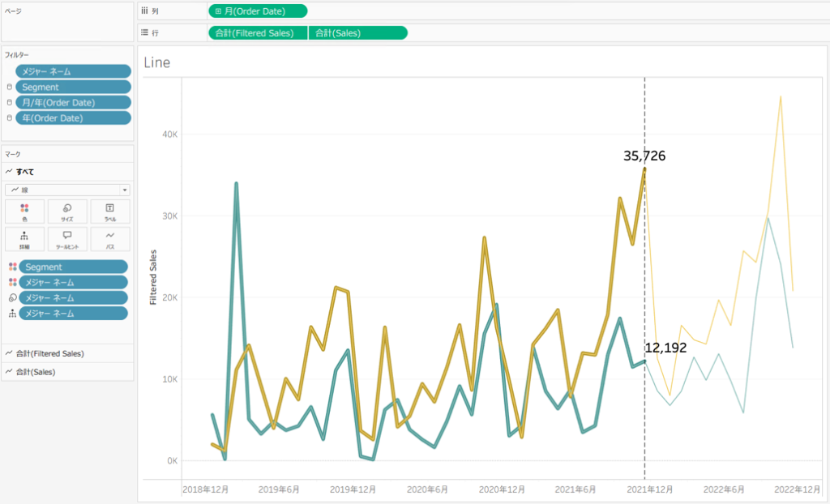Select the 合計(Sales) pill on rows shelf
The height and width of the screenshot is (504, 830).
tap(358, 33)
